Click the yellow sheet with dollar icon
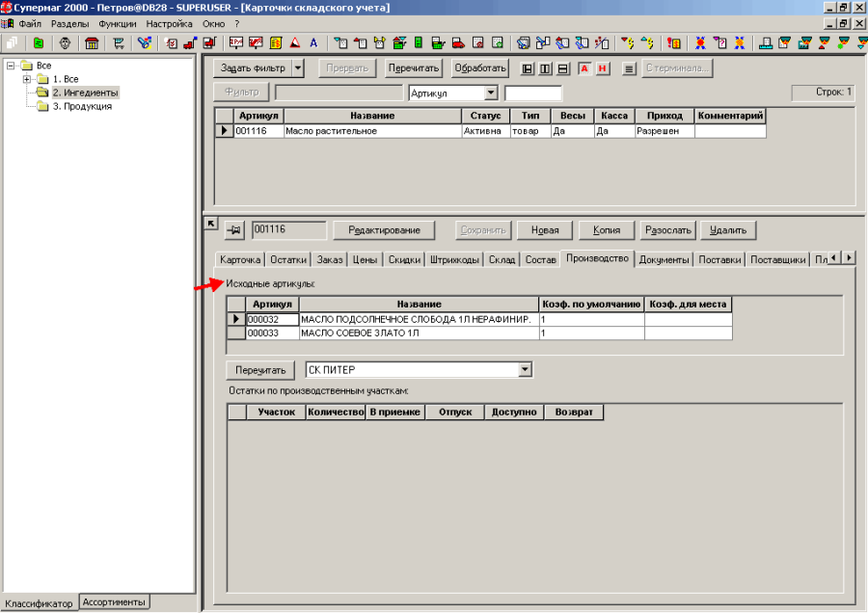The height and width of the screenshot is (613, 868). 276,43
